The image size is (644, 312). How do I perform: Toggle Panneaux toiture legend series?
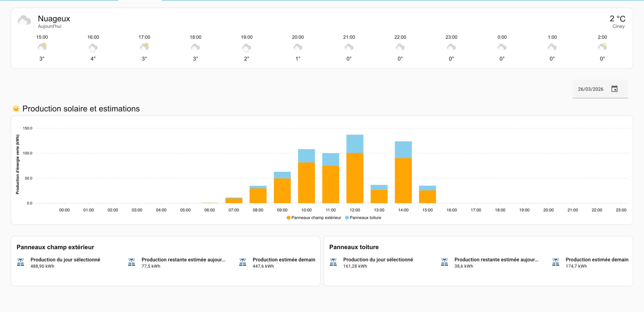pyautogui.click(x=365, y=218)
